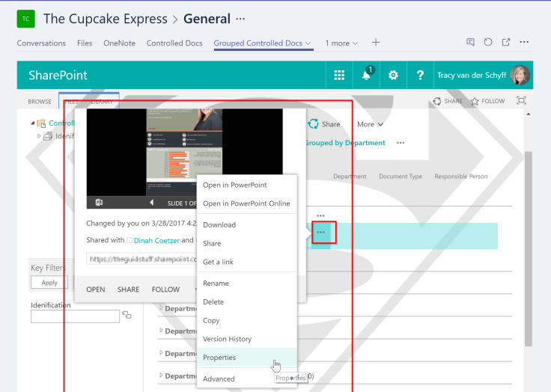
Task: Expand the '1 more' tabs dropdown
Action: pyautogui.click(x=341, y=43)
